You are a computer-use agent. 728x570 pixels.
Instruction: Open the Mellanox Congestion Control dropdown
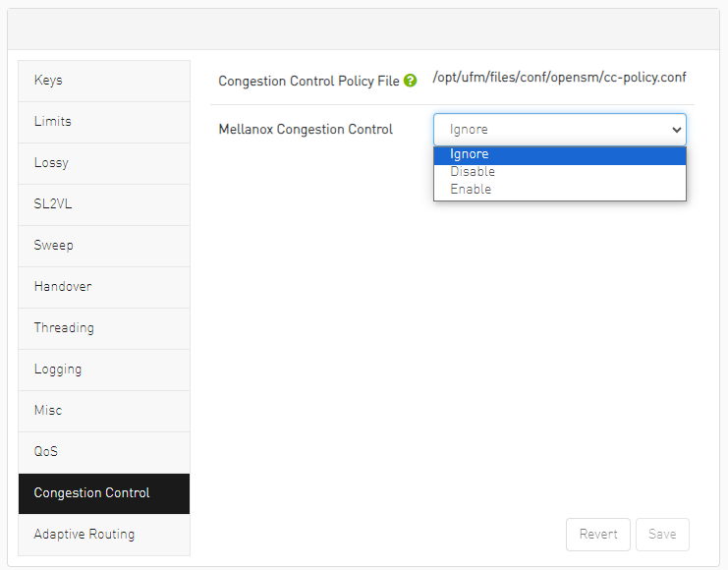pos(559,130)
